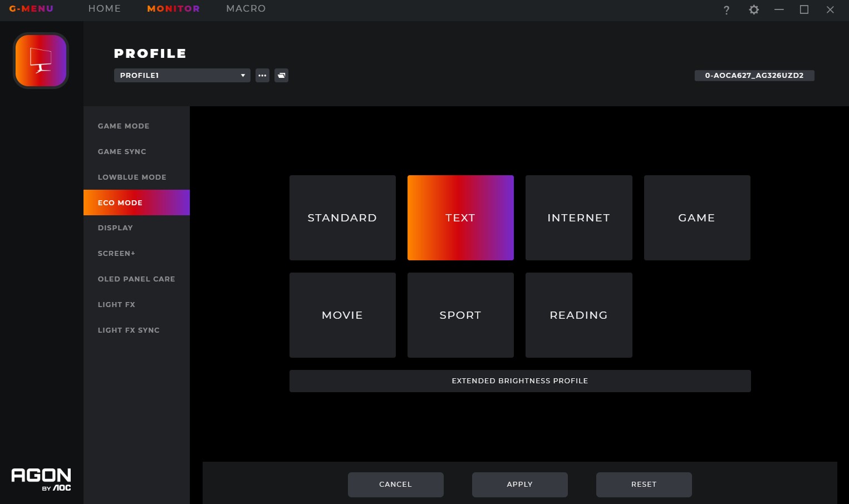This screenshot has height=504, width=849.
Task: Switch to the MONITOR tab
Action: coord(173,8)
